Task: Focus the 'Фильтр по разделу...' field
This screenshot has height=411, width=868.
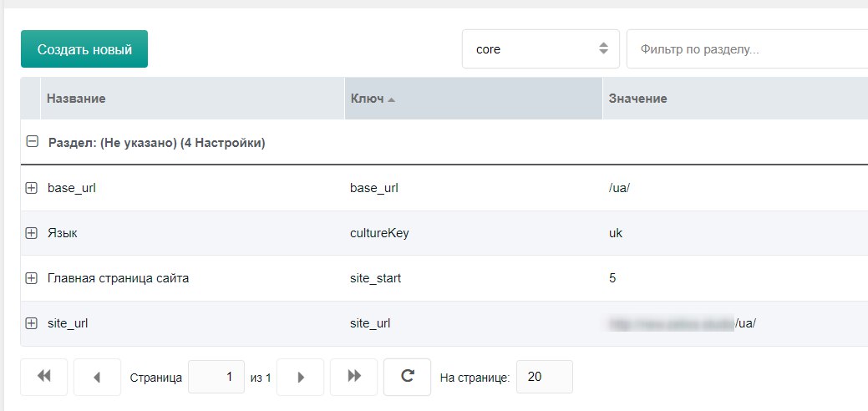Action: point(747,48)
